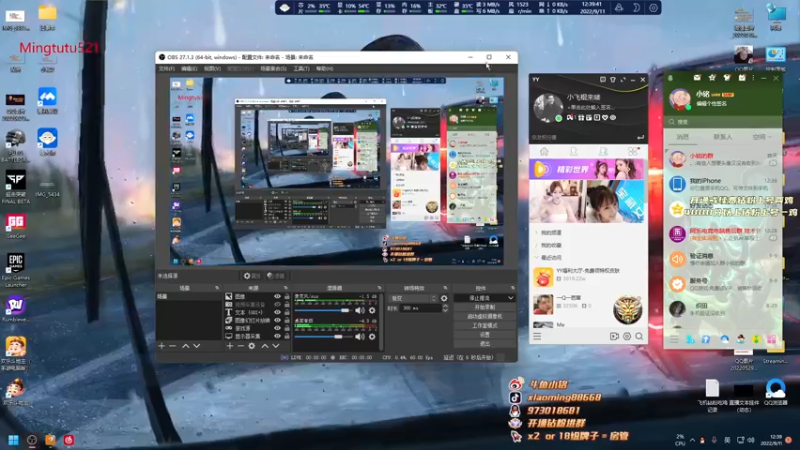Open the 空间 dropdown tab in QQ

click(x=762, y=137)
